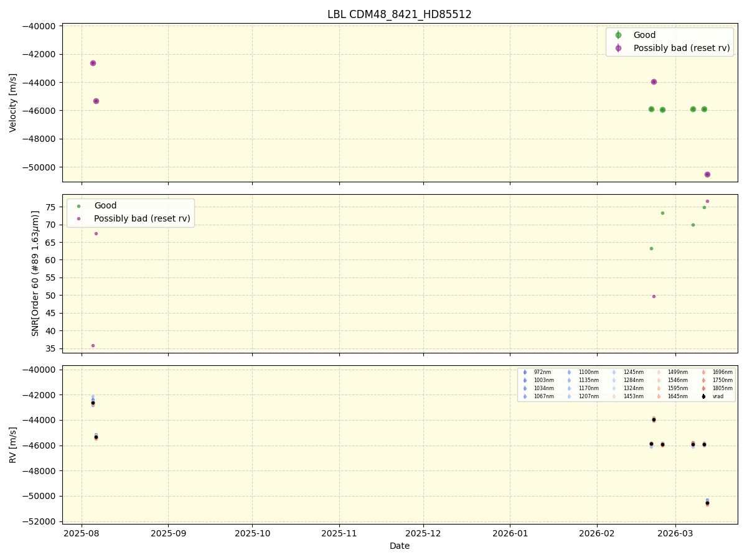Click the 1324nm legend entry
Viewport: 747px width, 560px height.
tap(633, 388)
